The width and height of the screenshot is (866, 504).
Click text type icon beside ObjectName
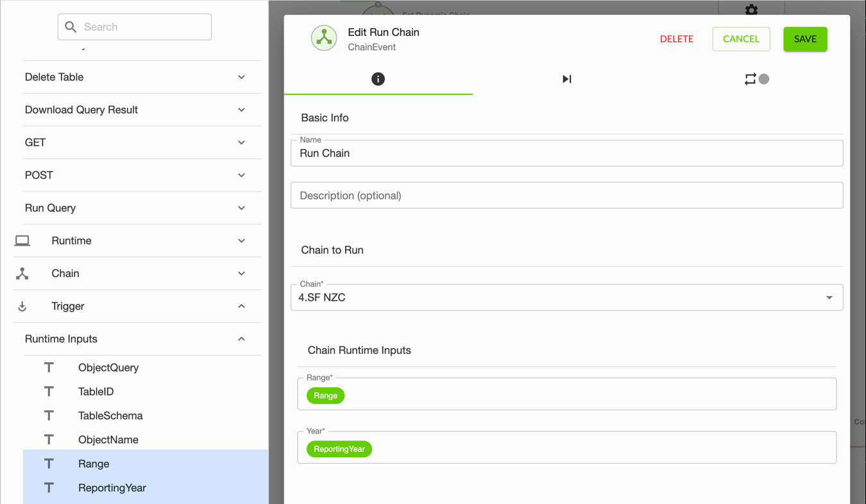pos(49,439)
